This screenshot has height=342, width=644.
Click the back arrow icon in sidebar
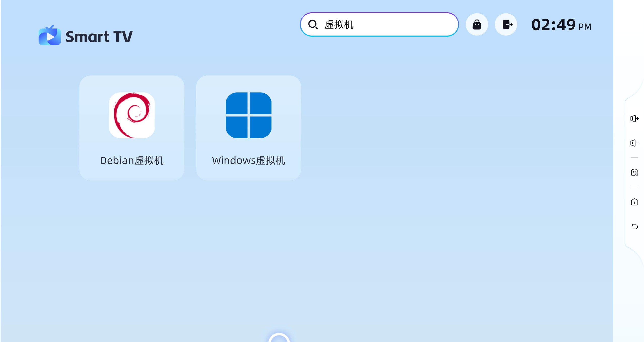(x=634, y=226)
